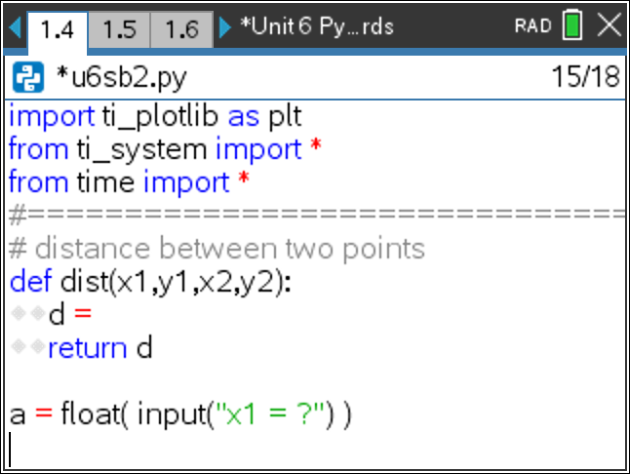This screenshot has width=630, height=474.
Task: Place cursor after 'd =' in dist function
Action: 94,314
